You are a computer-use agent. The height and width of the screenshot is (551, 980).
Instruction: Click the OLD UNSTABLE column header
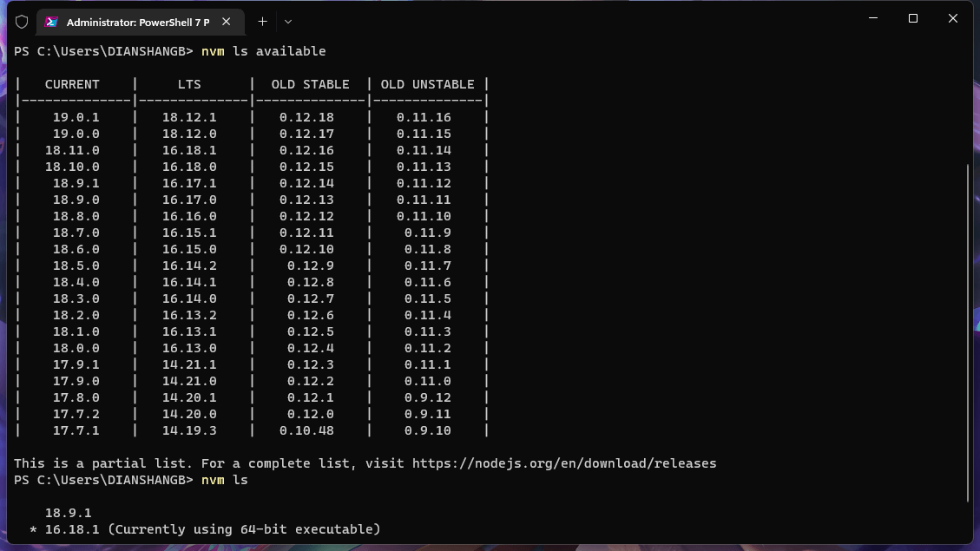(x=427, y=84)
